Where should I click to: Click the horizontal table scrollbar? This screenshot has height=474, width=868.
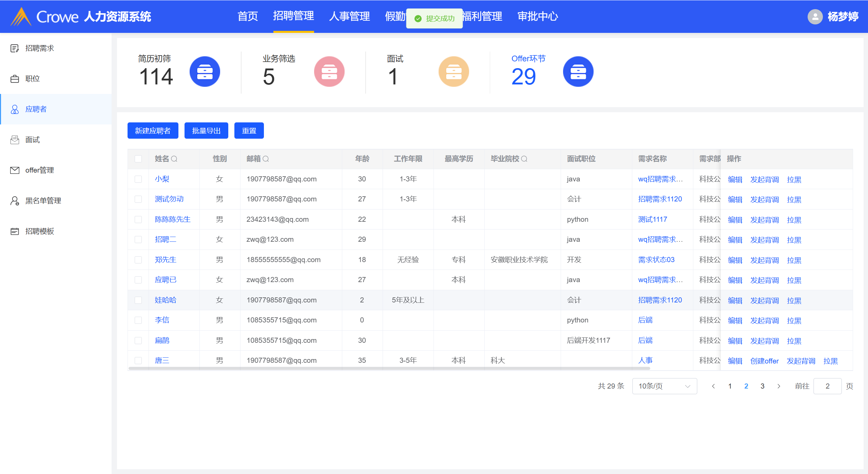(x=390, y=369)
